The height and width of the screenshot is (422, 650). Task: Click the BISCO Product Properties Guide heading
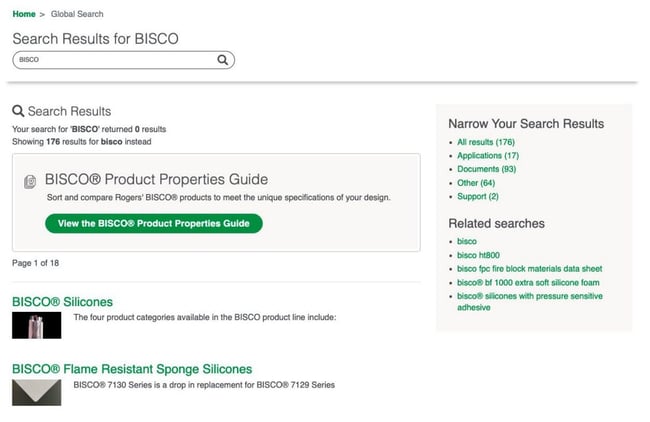[156, 179]
